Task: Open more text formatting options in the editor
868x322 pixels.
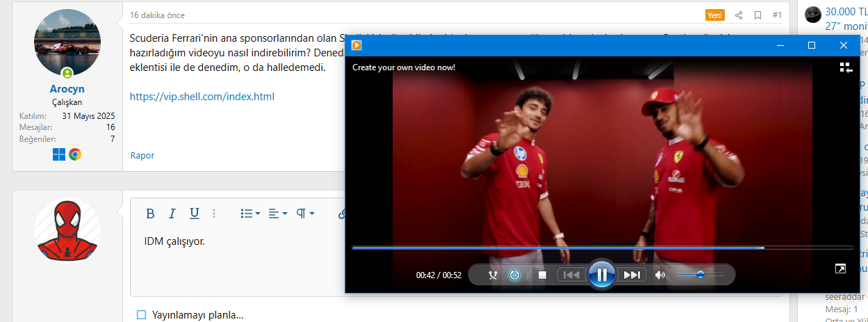Action: point(214,213)
